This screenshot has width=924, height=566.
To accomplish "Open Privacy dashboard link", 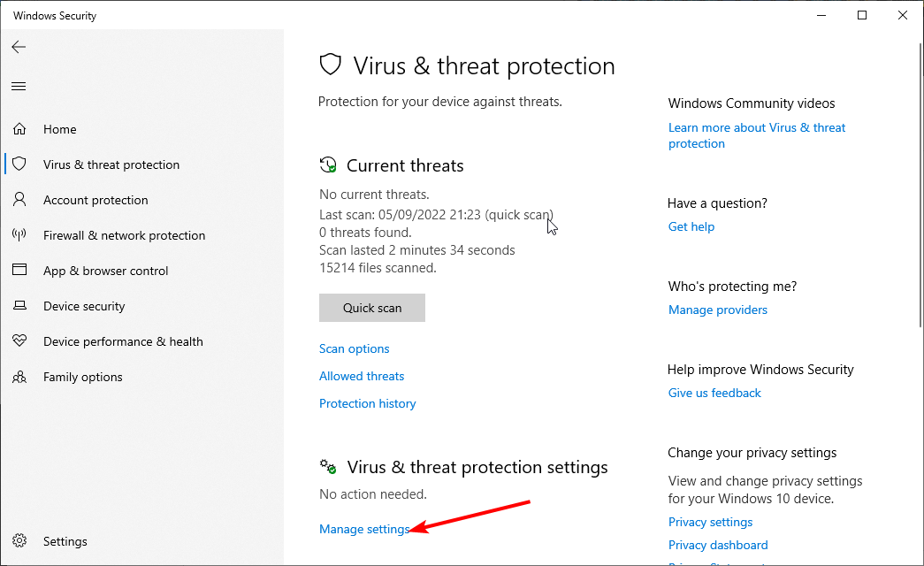I will [718, 545].
